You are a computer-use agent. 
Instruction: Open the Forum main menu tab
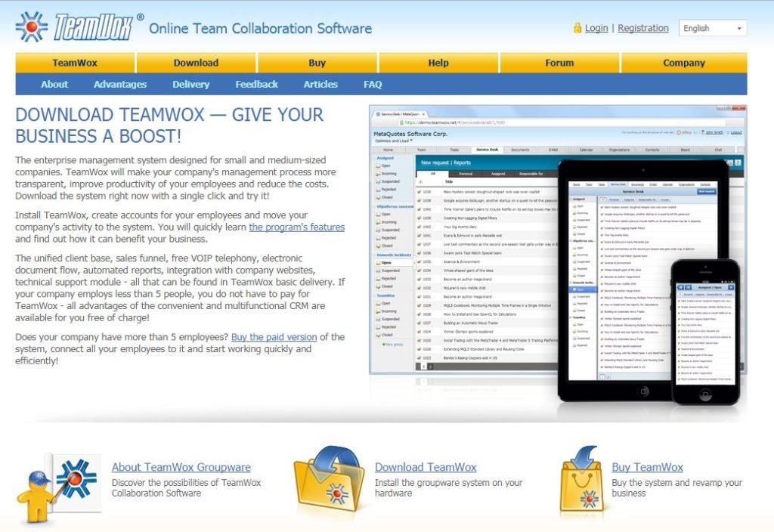pos(559,63)
